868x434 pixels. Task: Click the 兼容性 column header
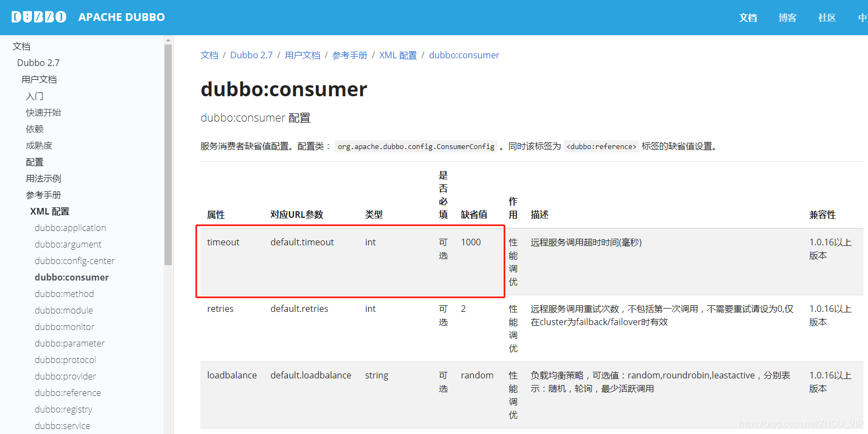click(822, 215)
